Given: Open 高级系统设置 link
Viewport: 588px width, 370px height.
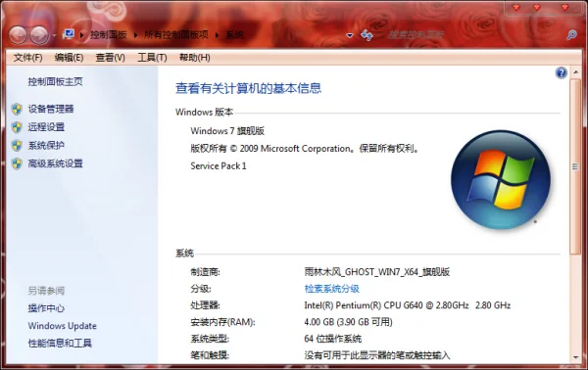Looking at the screenshot, I should point(56,163).
